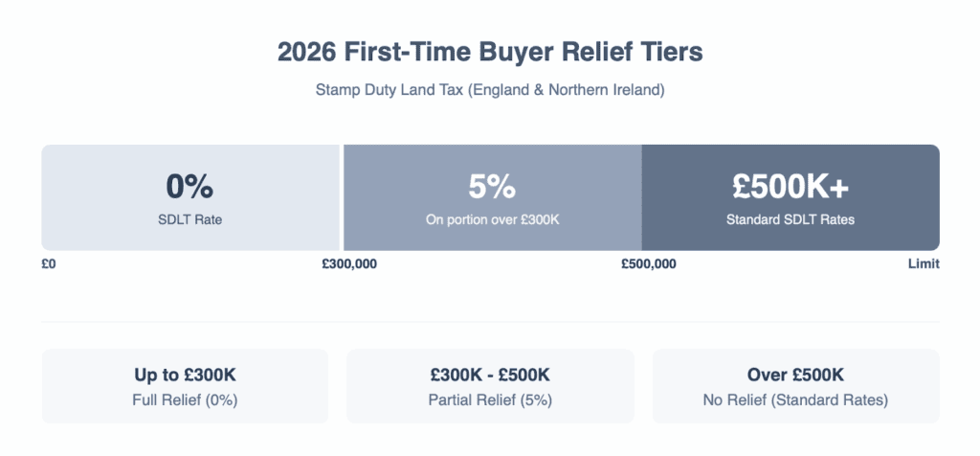The image size is (980, 456).
Task: Open the "Over £500K" card title
Action: 795,376
